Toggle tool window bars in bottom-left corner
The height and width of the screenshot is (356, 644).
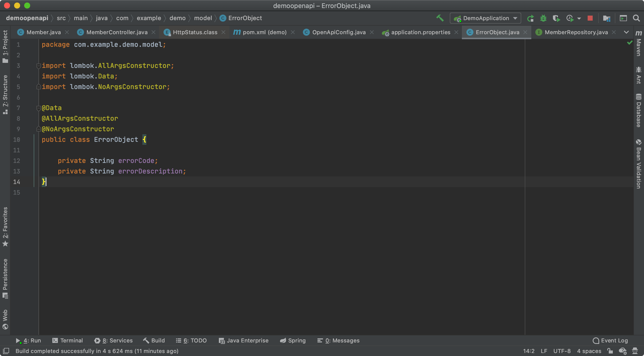6,351
